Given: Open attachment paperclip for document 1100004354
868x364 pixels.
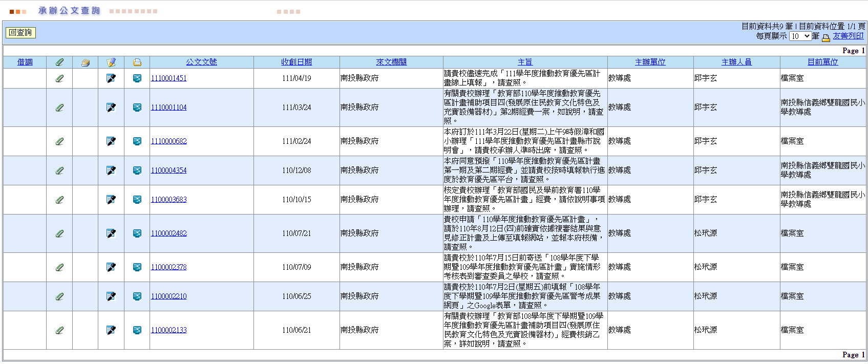Looking at the screenshot, I should tap(59, 170).
